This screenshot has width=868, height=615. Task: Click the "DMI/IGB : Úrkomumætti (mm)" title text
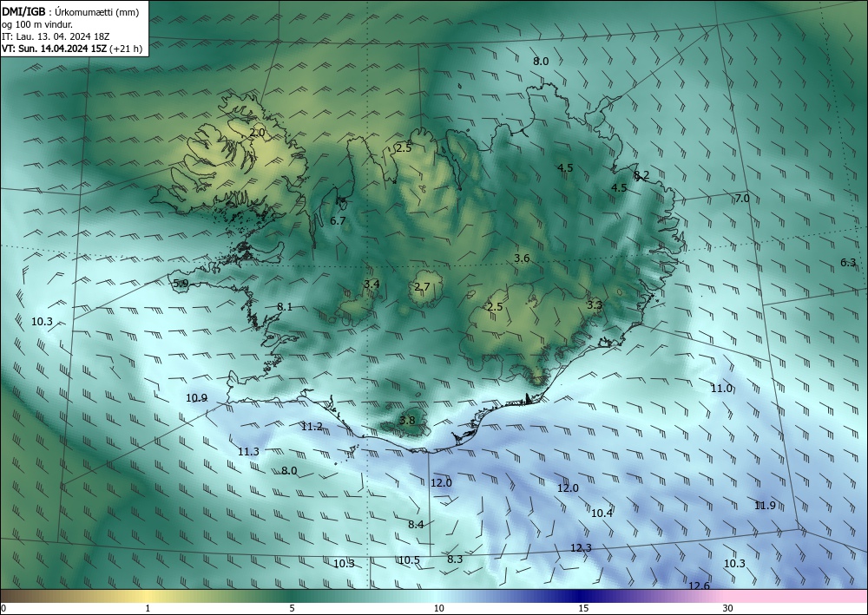click(70, 11)
